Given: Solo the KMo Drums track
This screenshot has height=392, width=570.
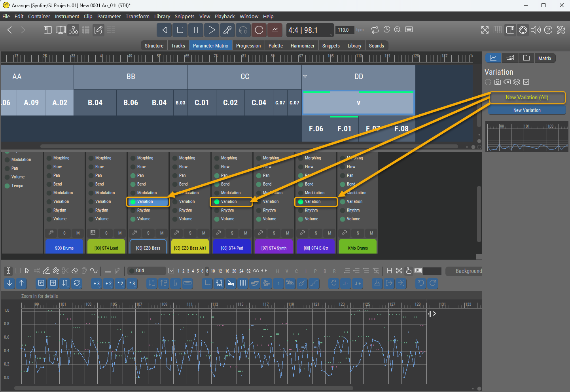Looking at the screenshot, I should (358, 233).
